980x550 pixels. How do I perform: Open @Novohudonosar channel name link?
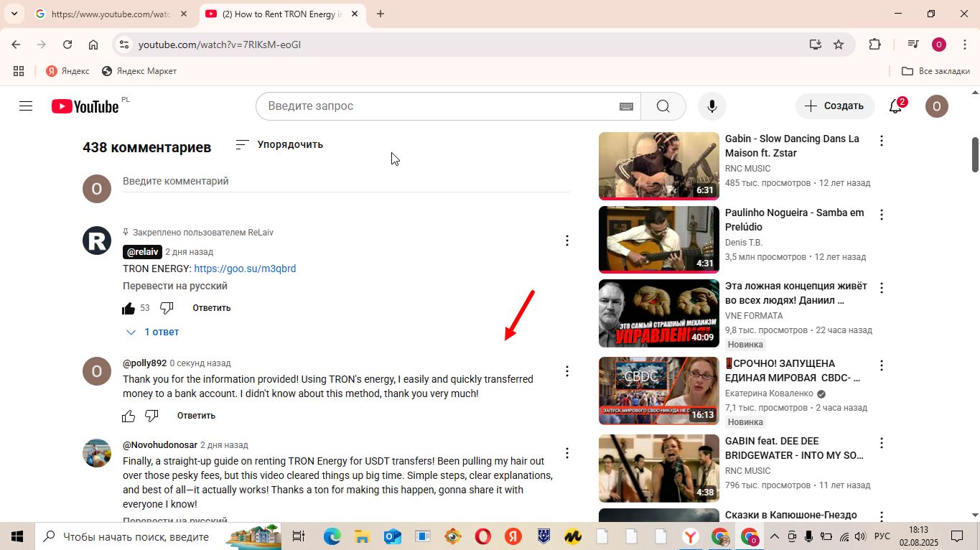[160, 445]
